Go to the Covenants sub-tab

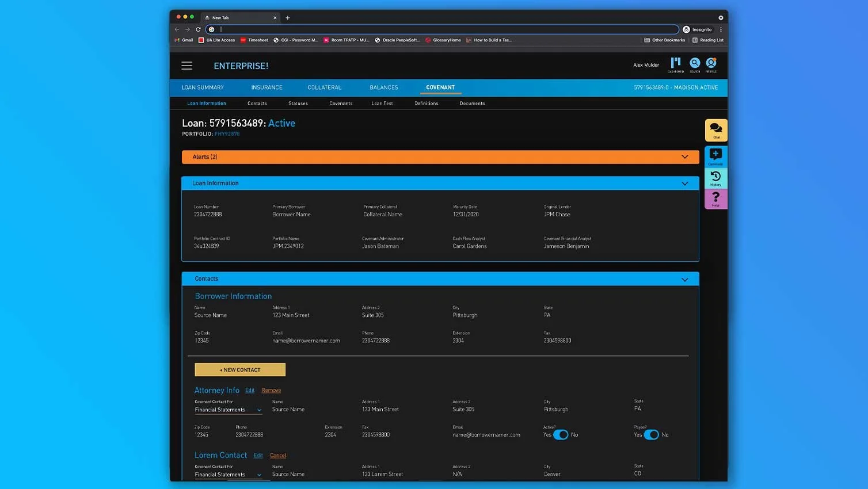tap(341, 104)
